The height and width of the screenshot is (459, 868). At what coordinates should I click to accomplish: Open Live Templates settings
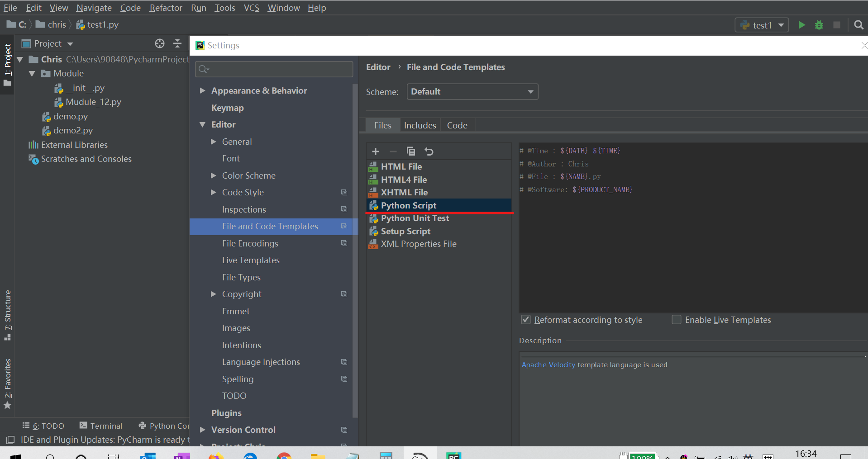[x=251, y=260]
